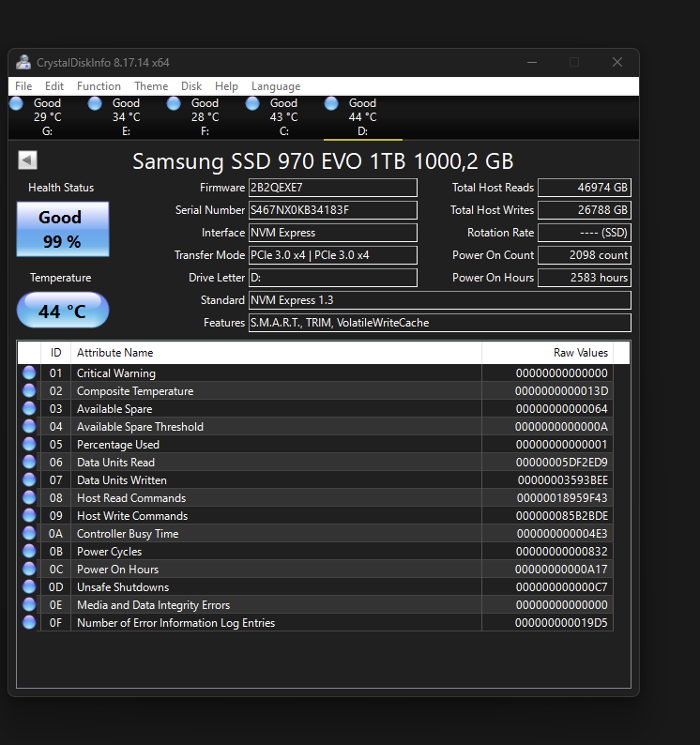
Task: Click status orb for Data Units Written row
Action: click(x=29, y=479)
